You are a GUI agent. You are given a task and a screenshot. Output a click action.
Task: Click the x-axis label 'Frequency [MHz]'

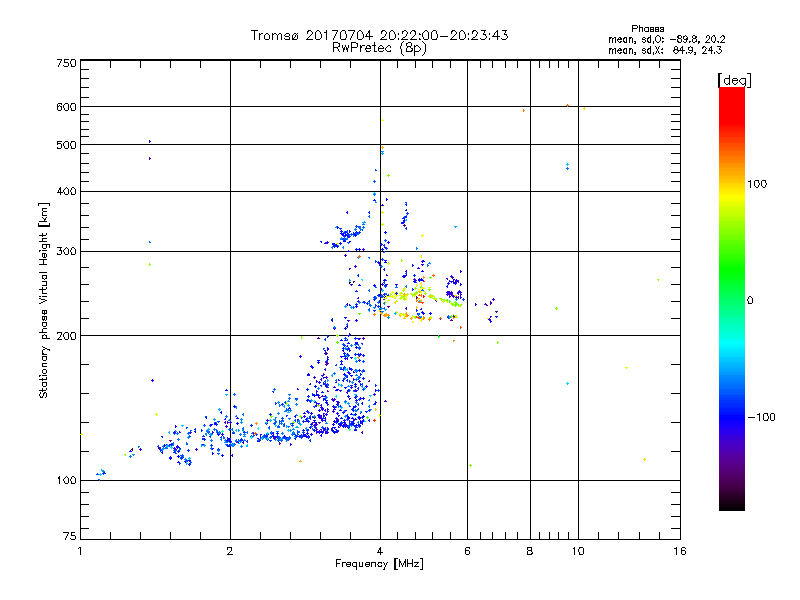pyautogui.click(x=379, y=564)
